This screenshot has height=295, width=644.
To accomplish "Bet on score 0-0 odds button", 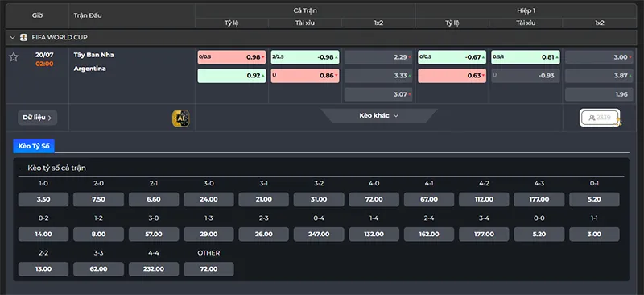I will click(x=539, y=234).
